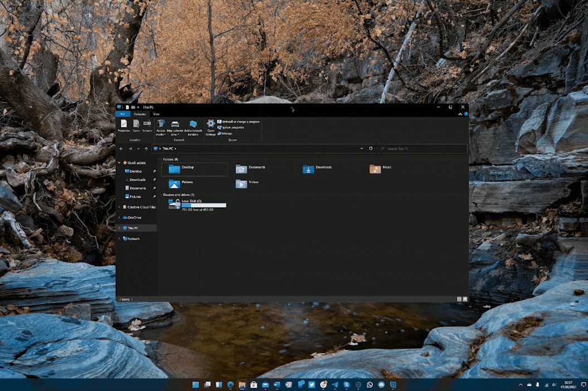Unpin Desktop from Quick access
This screenshot has width=588, height=391.
coord(154,172)
